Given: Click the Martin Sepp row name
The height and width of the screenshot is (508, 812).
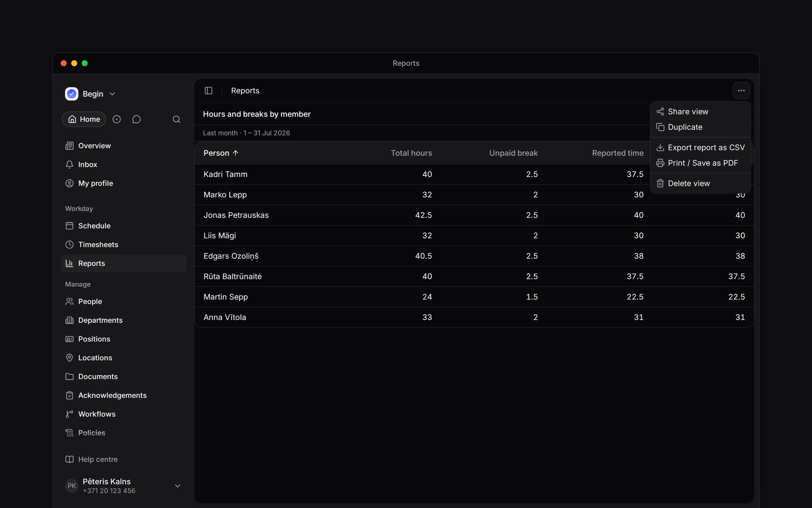Looking at the screenshot, I should pos(226,297).
